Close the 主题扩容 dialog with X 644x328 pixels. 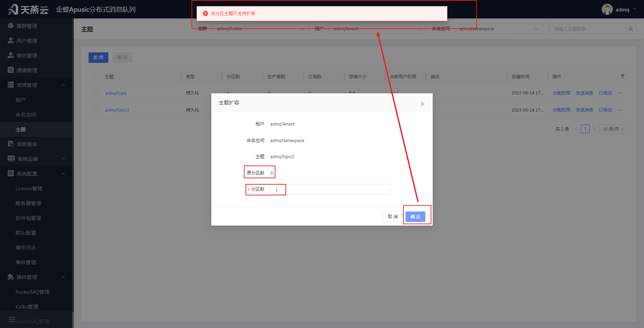tap(422, 104)
